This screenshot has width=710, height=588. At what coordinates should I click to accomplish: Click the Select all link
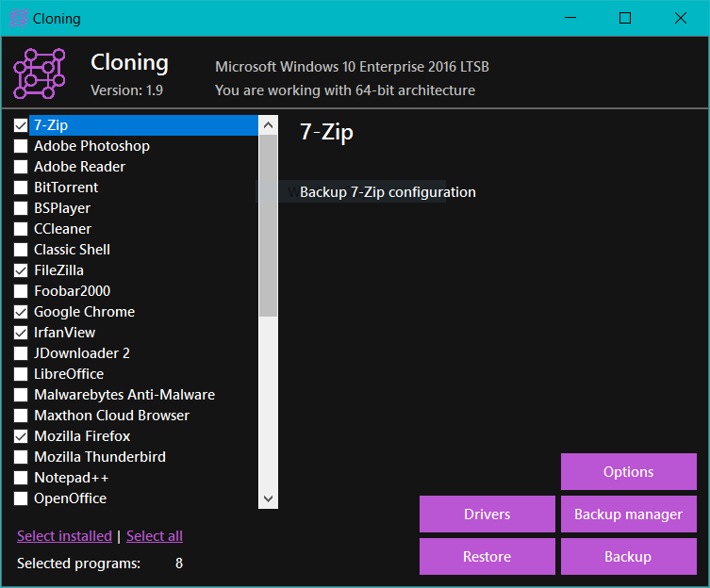(x=155, y=536)
